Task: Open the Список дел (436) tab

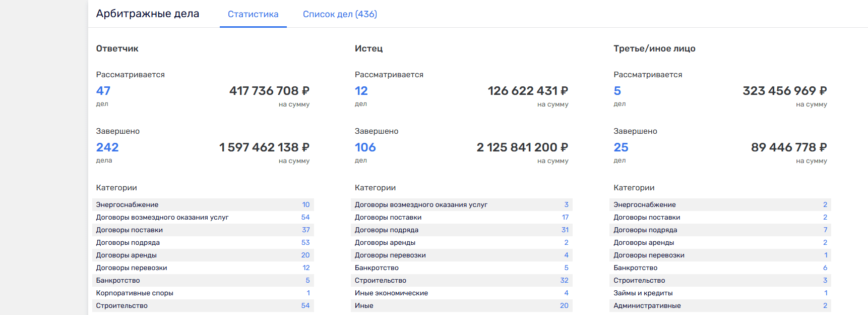Action: 340,14
